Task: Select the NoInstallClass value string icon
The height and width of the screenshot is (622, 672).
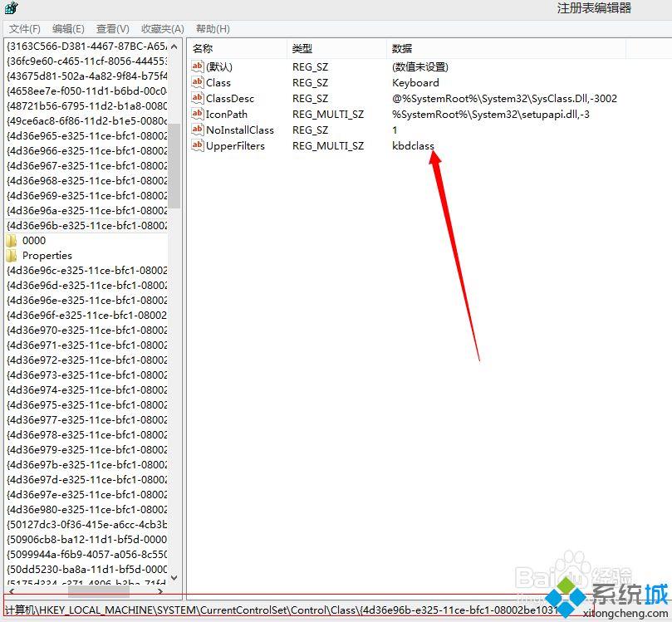Action: tap(197, 130)
